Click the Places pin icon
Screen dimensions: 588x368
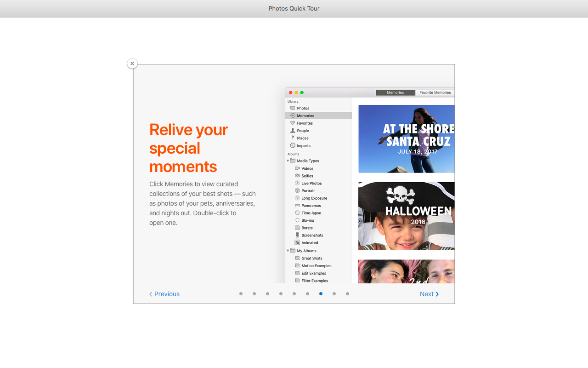pyautogui.click(x=293, y=138)
